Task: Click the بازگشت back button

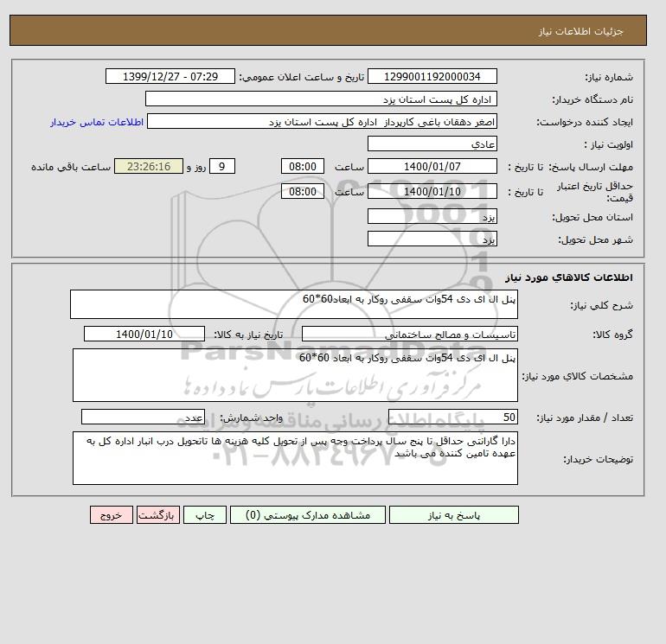Action: (x=158, y=514)
